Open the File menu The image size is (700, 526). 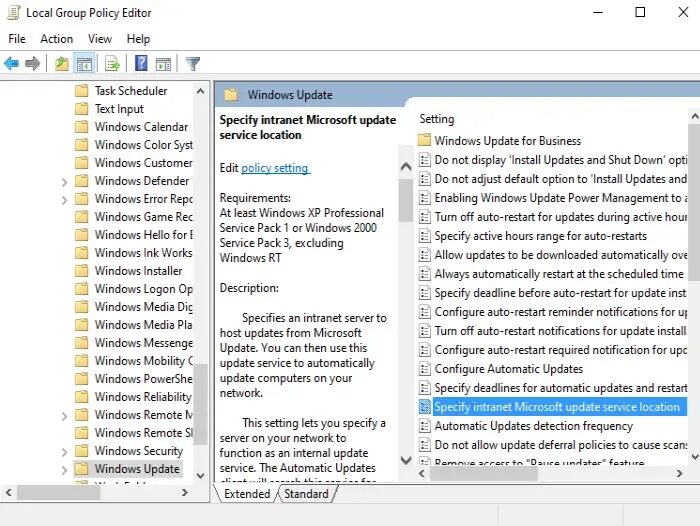[x=17, y=39]
